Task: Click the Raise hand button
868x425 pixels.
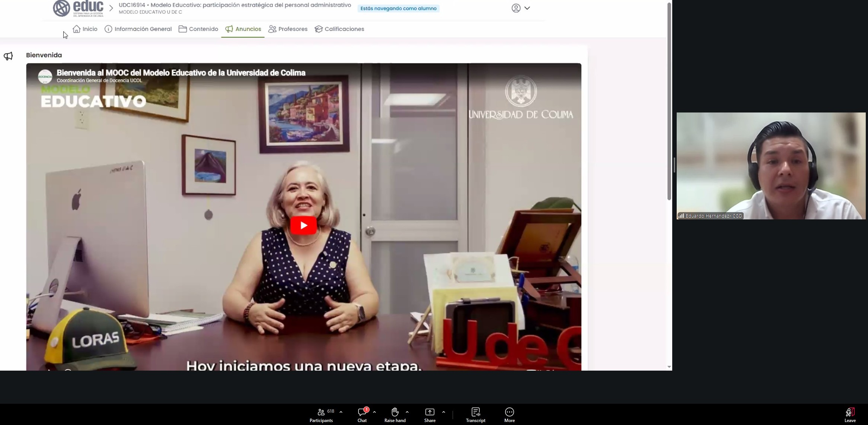Action: [395, 415]
